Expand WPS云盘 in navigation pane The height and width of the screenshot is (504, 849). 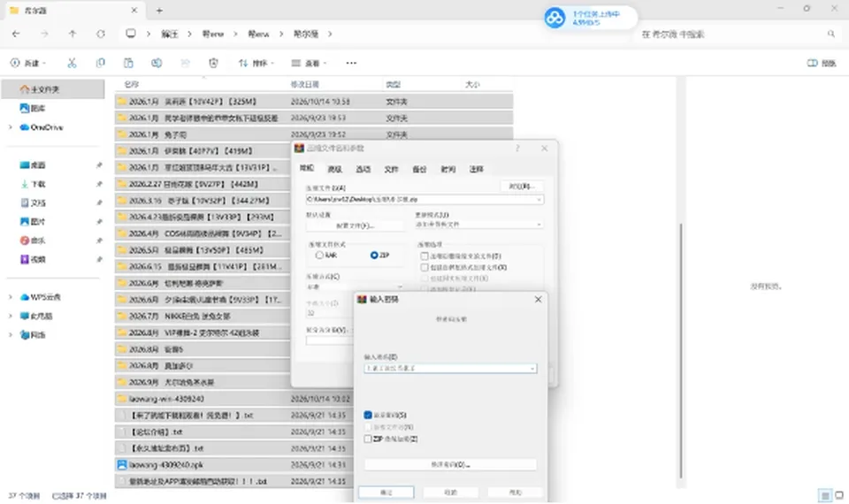pyautogui.click(x=11, y=297)
